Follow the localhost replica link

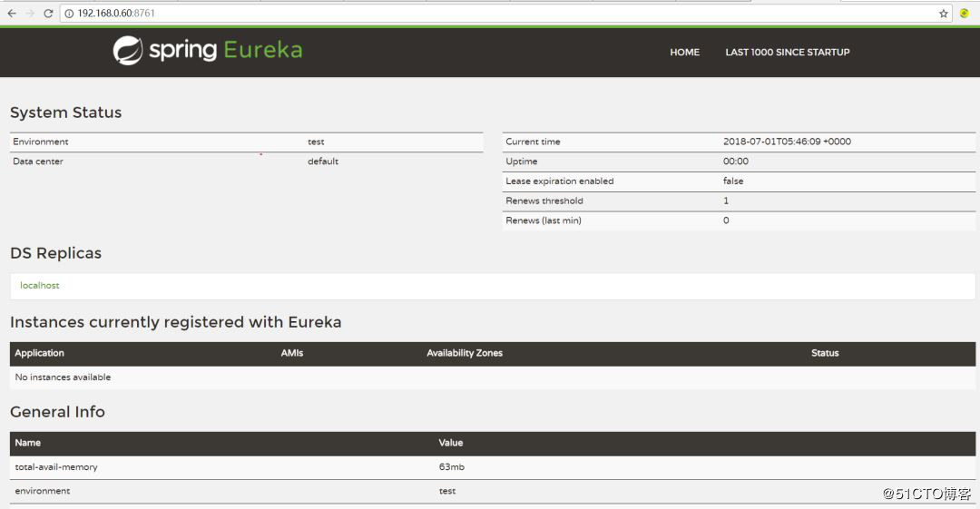point(39,285)
